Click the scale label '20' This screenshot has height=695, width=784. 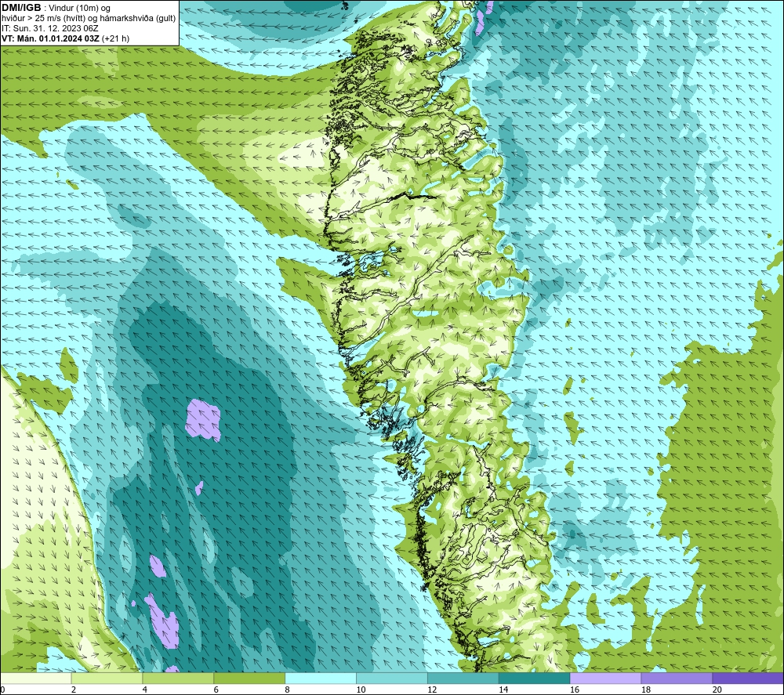pyautogui.click(x=717, y=690)
